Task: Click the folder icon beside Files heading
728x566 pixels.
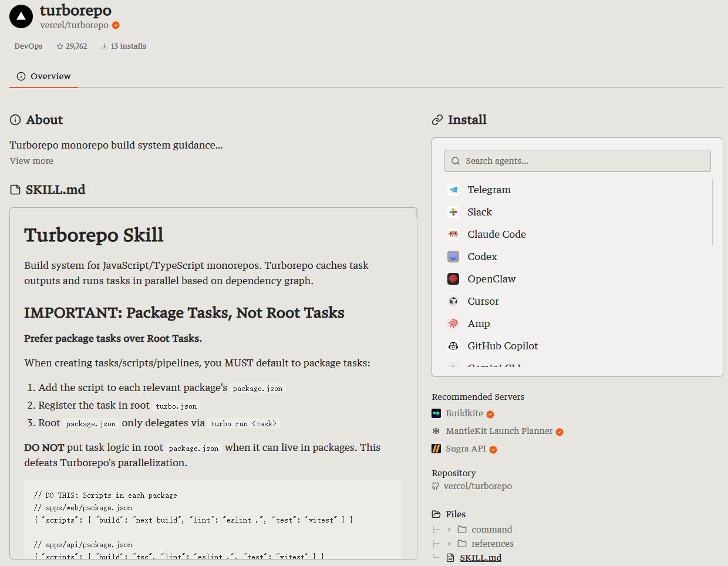Action: [436, 514]
